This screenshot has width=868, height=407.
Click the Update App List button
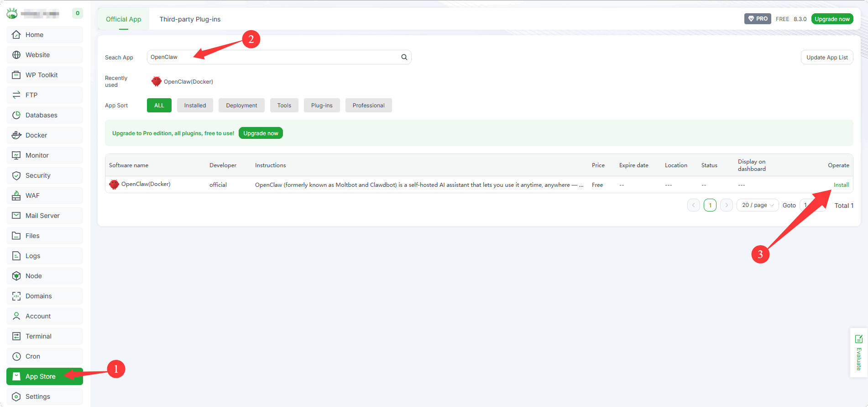coord(827,57)
